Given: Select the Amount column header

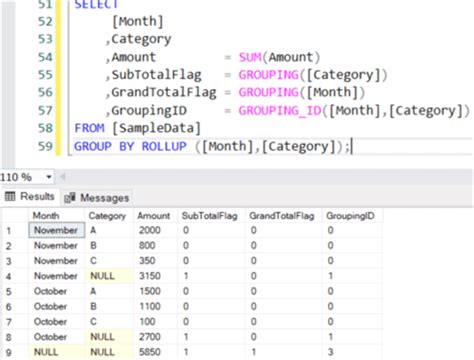Looking at the screenshot, I should (x=154, y=216).
